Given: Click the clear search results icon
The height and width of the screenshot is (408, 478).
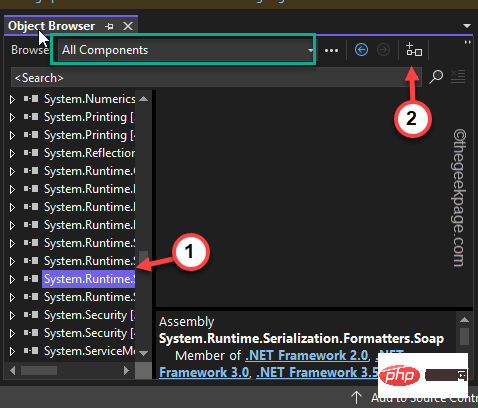Looking at the screenshot, I should tap(458, 77).
